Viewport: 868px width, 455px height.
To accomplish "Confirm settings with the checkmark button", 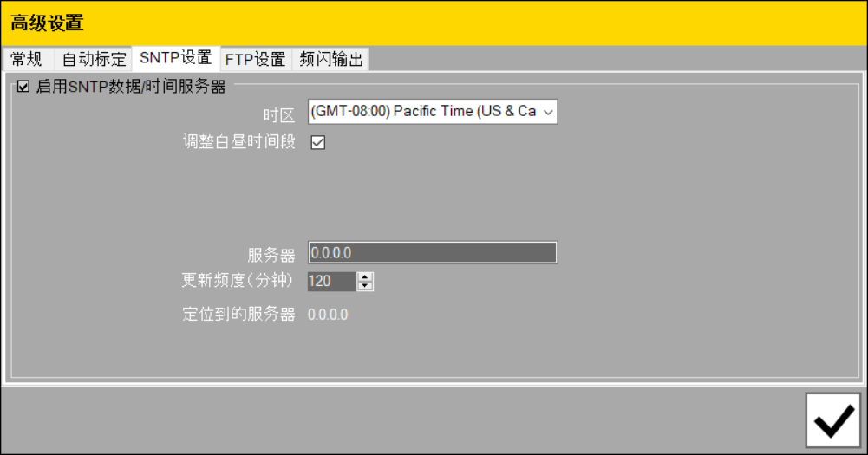I will tap(832, 420).
